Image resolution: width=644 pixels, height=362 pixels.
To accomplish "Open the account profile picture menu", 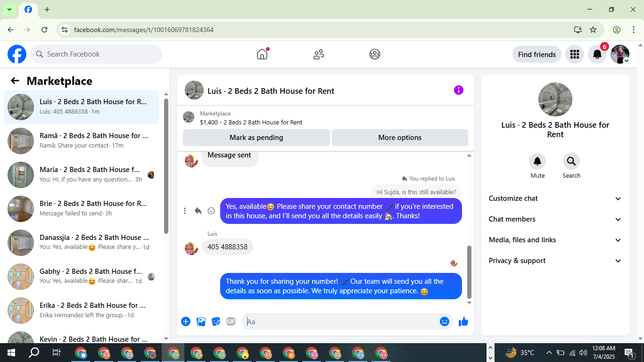I will pos(620,54).
